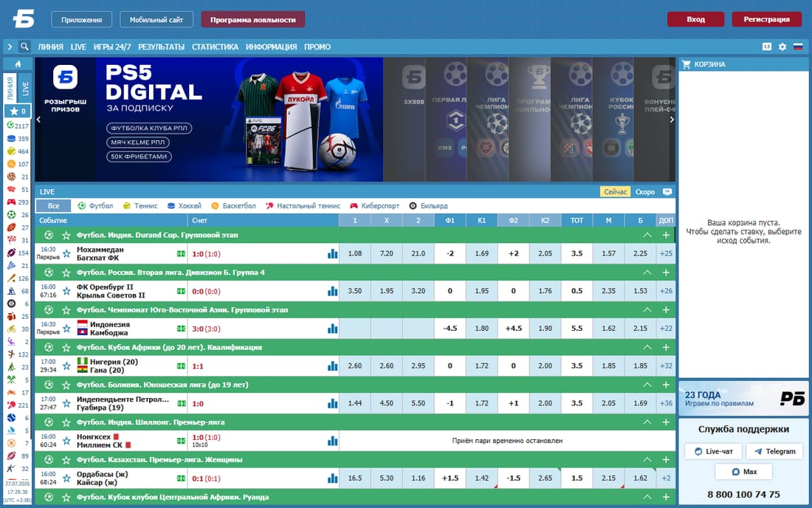Image resolution: width=812 pixels, height=508 pixels.
Task: Select the Russian flag language icon
Action: [798, 47]
